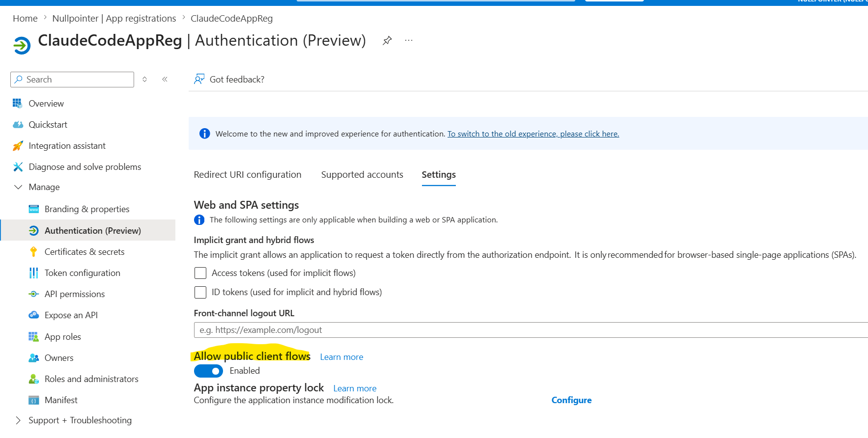Click the switch to old experience link

(533, 134)
